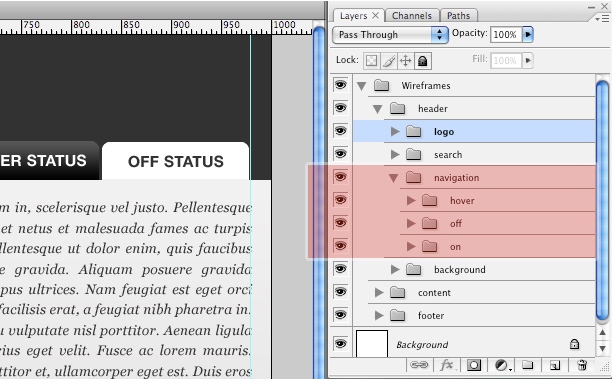Toggle the Background layer eye icon
This screenshot has width=612, height=379.
[x=340, y=343]
